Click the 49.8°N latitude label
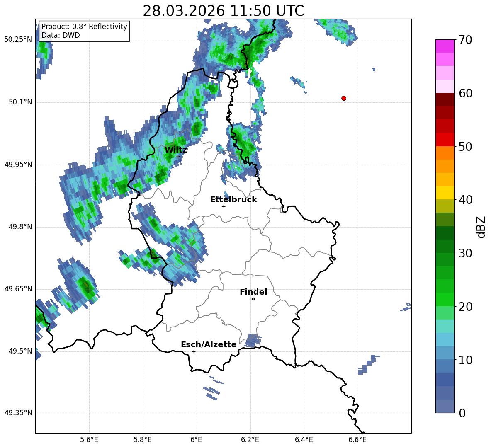Viewport: 491px width, 448px height. click(x=20, y=227)
